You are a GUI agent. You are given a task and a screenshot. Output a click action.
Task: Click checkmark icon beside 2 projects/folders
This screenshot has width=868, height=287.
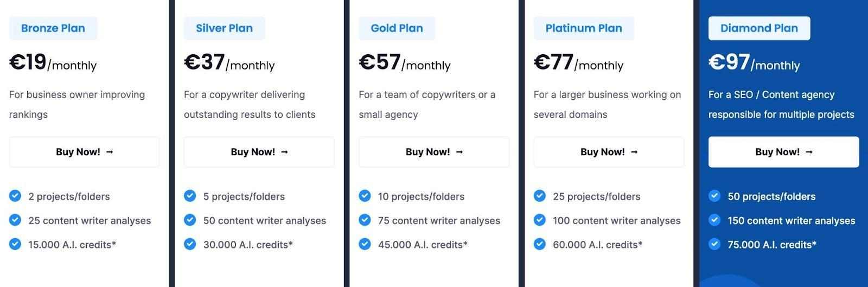click(15, 196)
